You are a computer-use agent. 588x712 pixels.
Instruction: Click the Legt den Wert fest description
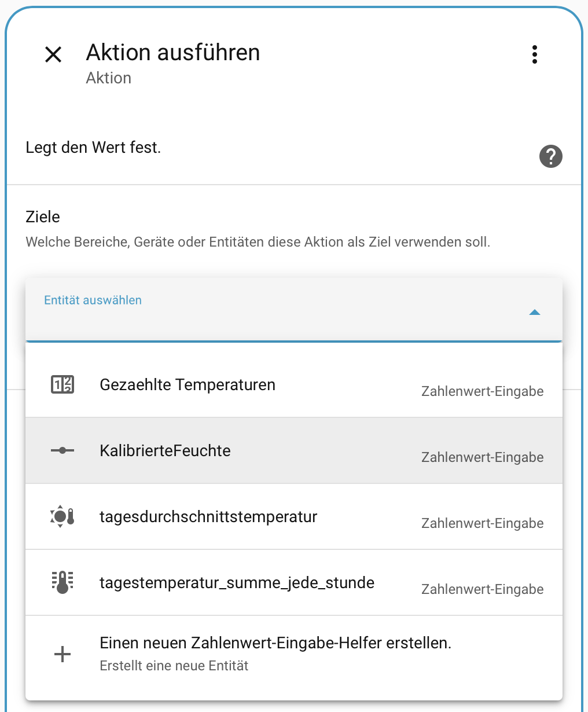(93, 148)
